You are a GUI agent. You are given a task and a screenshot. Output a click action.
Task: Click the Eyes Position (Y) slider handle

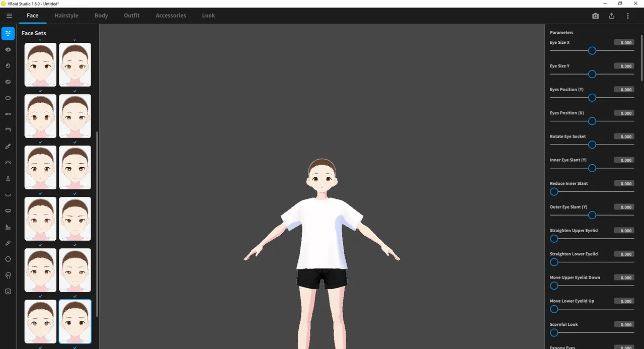[592, 98]
